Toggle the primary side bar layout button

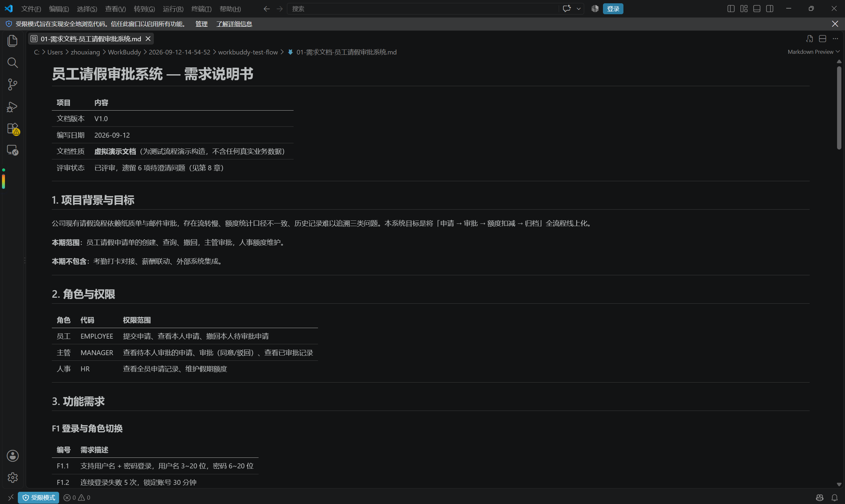[x=731, y=9]
